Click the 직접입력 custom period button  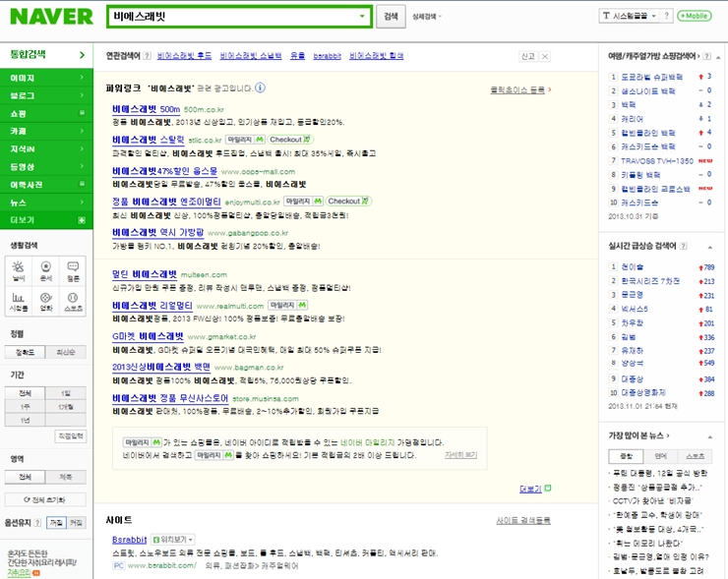(x=71, y=436)
